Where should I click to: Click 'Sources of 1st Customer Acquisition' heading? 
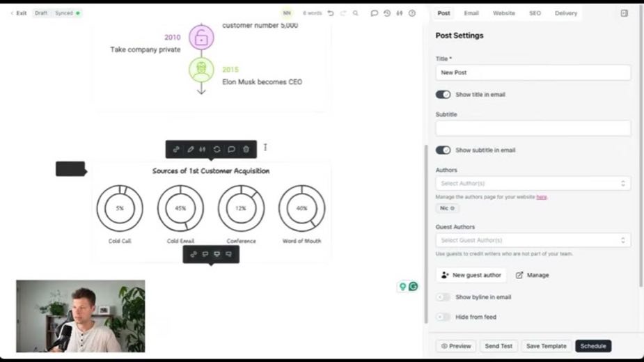[x=211, y=171]
